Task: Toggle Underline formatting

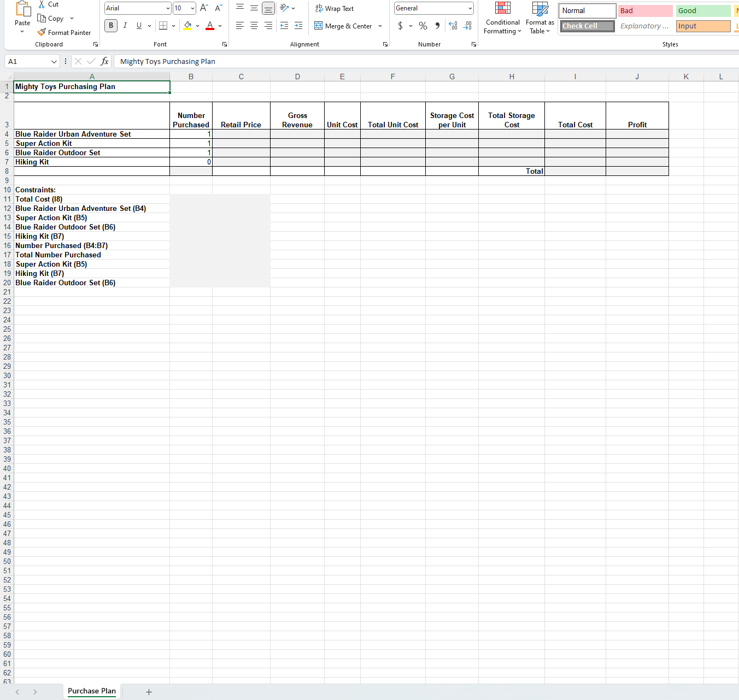Action: pos(139,26)
